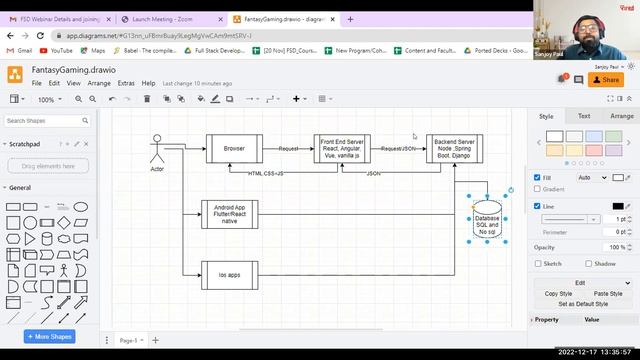This screenshot has height=360, width=640.
Task: Toggle the format panel icon
Action: pyautogui.click(x=620, y=98)
